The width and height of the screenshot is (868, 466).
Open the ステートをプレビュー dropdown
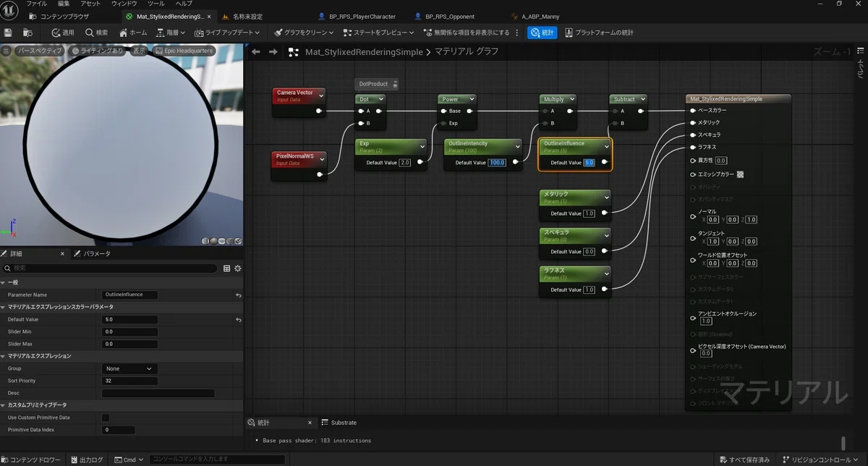(x=378, y=33)
